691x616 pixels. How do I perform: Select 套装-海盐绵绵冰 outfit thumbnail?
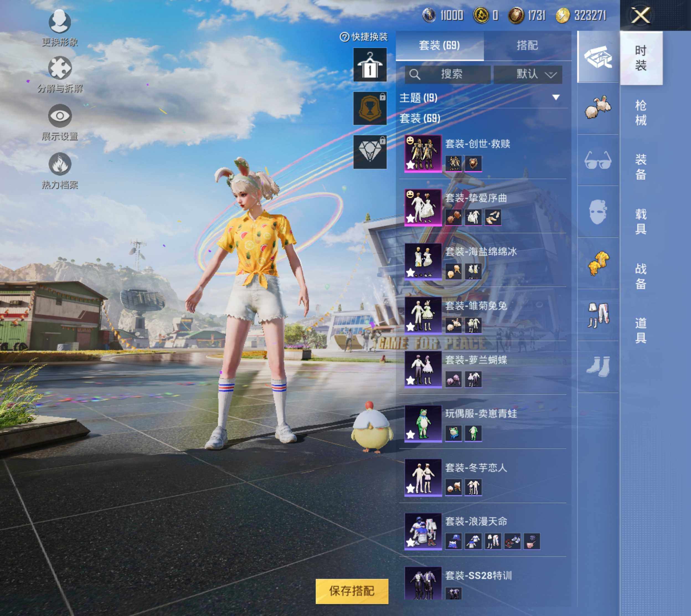423,261
